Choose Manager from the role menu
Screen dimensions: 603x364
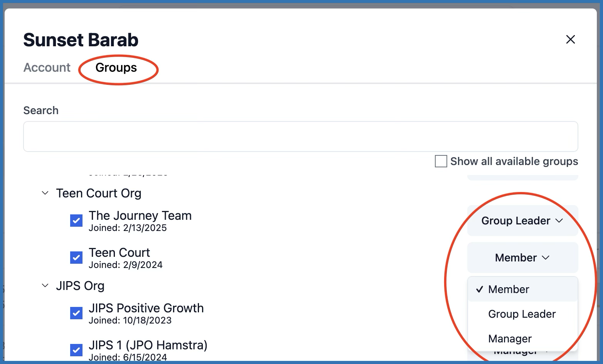510,339
